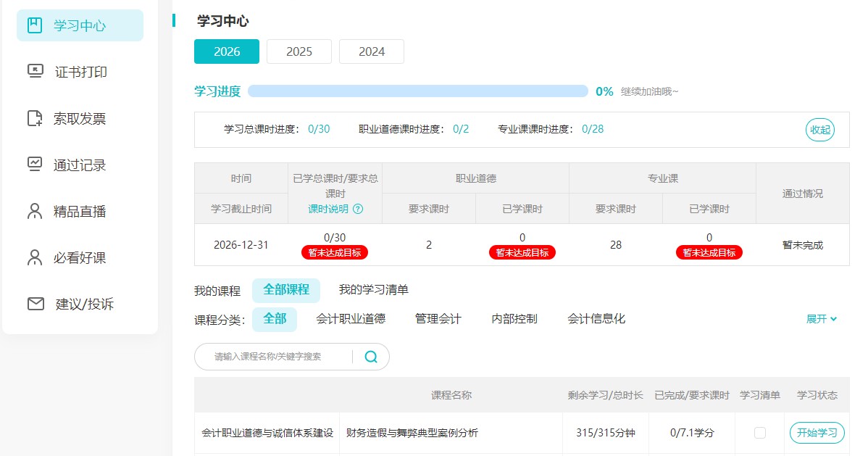The width and height of the screenshot is (868, 456).
Task: Click the 学习中心 book icon in sidebar
Action: pyautogui.click(x=35, y=25)
